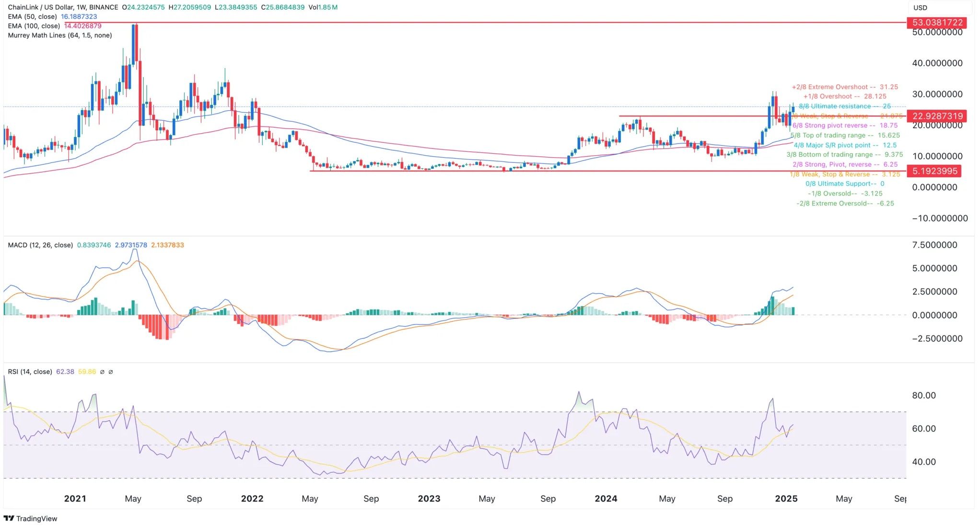This screenshot has width=980, height=528.
Task: Click the high value H27.2059509
Action: [190, 7]
